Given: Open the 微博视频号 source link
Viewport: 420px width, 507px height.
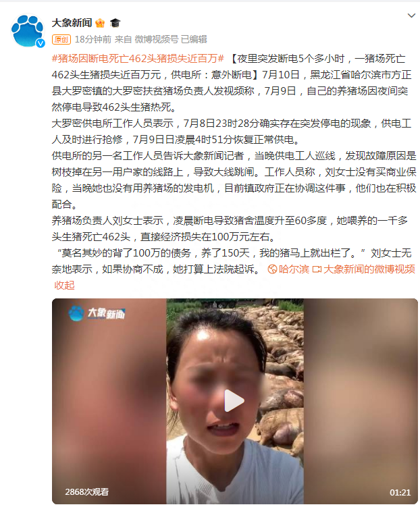Looking at the screenshot, I should pyautogui.click(x=157, y=39).
